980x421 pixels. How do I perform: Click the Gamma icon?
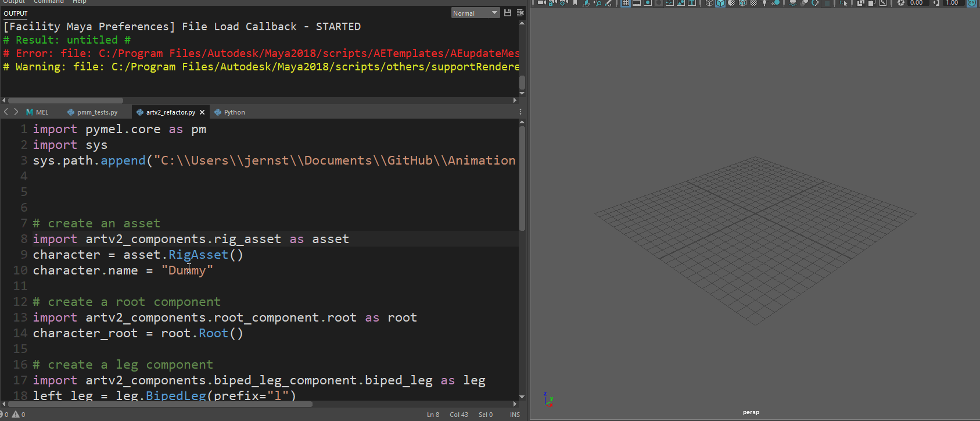(x=936, y=3)
